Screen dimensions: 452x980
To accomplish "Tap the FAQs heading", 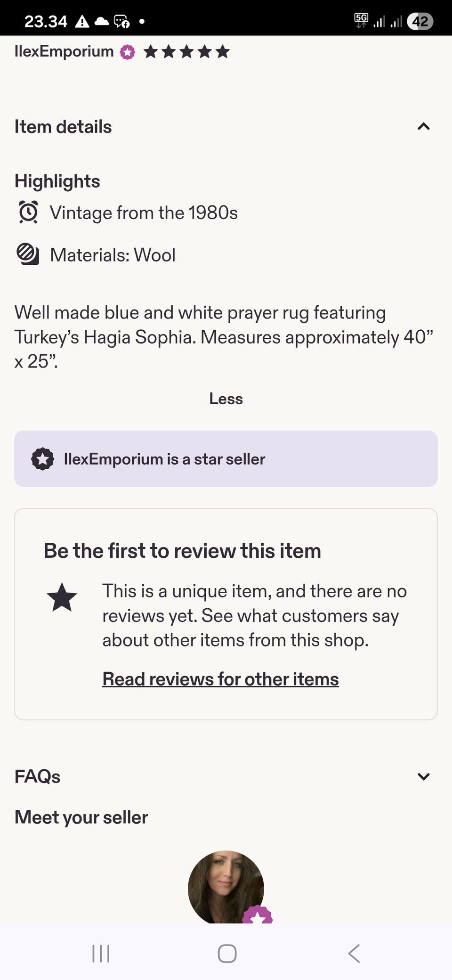I will [x=38, y=776].
